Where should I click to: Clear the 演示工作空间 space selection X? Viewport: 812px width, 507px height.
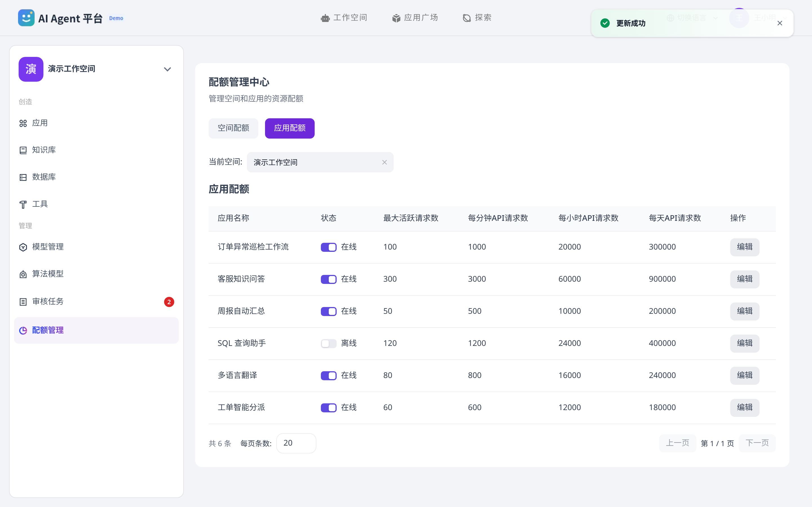click(x=385, y=162)
